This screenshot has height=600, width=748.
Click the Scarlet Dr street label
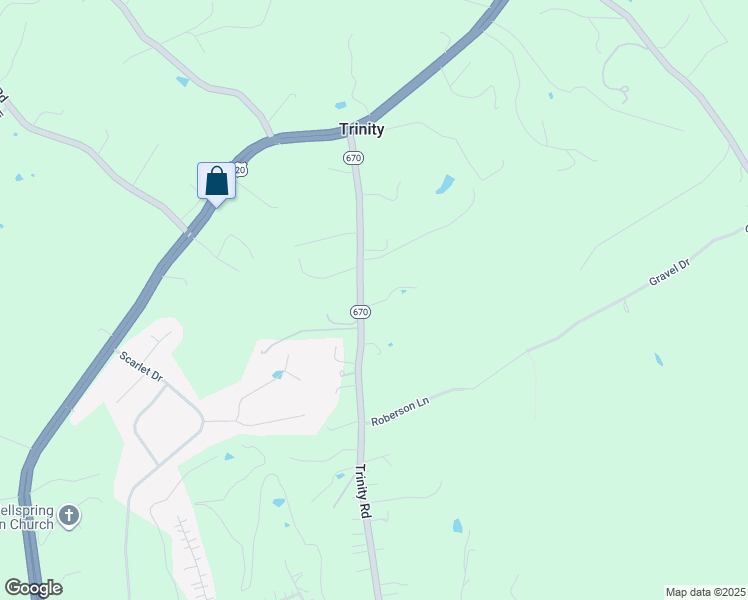tap(141, 366)
